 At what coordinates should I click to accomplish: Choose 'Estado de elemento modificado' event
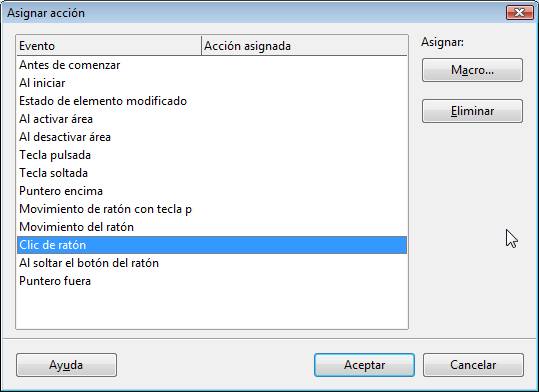pos(212,101)
